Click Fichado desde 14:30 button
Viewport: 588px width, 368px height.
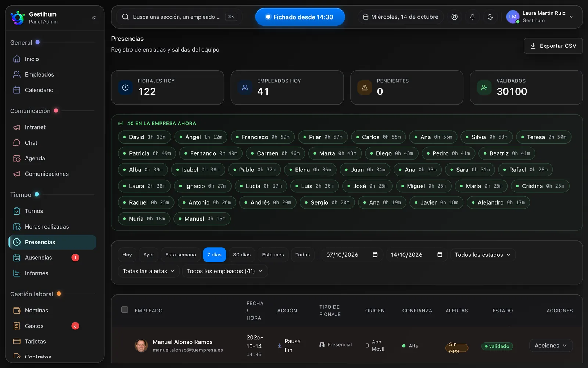[300, 17]
